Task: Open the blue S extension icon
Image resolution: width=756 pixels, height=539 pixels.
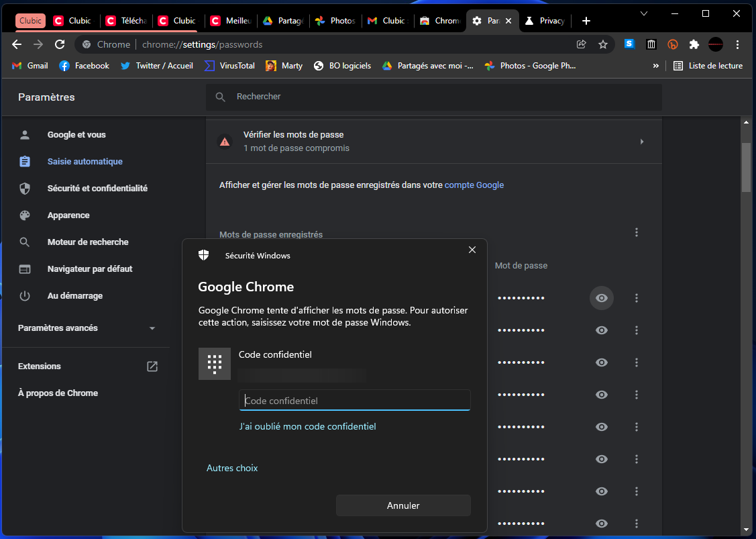Action: coord(629,44)
